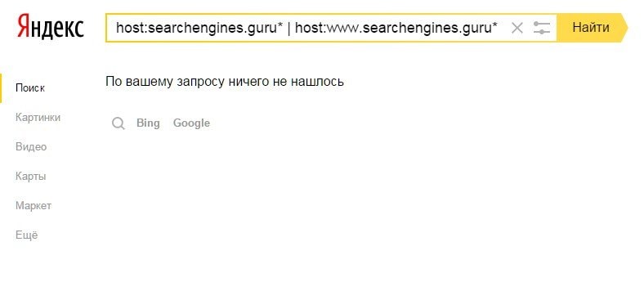Open the Видео section
This screenshot has height=300, width=644.
pyautogui.click(x=31, y=146)
